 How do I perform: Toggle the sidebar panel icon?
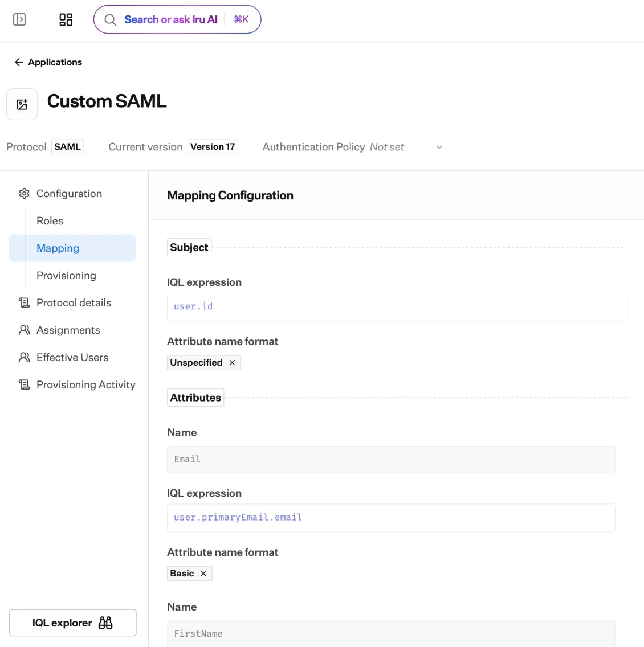point(19,19)
